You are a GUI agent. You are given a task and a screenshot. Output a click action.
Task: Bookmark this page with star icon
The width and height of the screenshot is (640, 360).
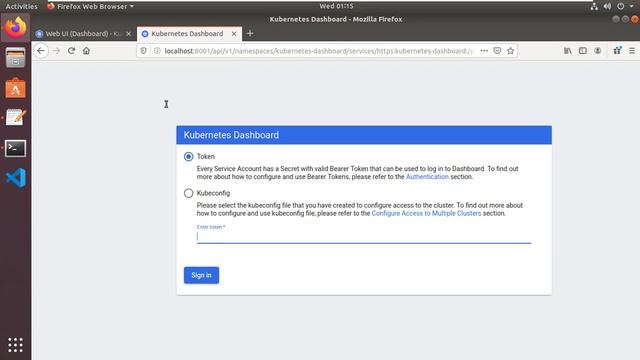coord(510,51)
